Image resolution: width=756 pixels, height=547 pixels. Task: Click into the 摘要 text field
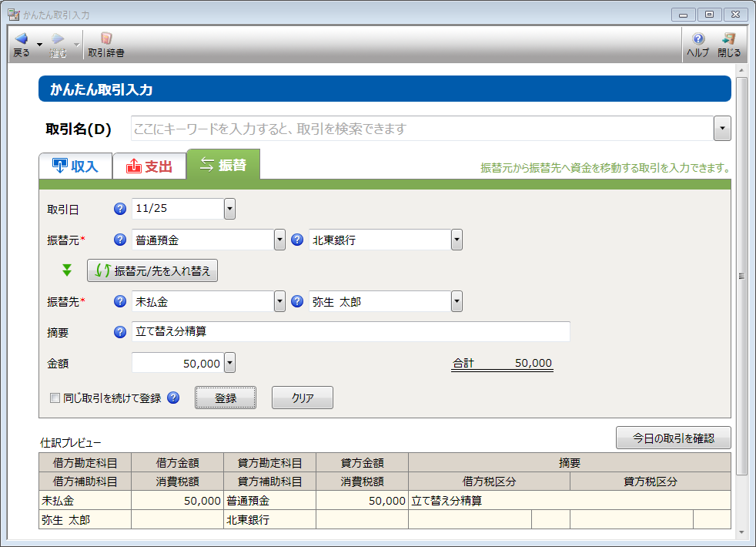point(350,332)
